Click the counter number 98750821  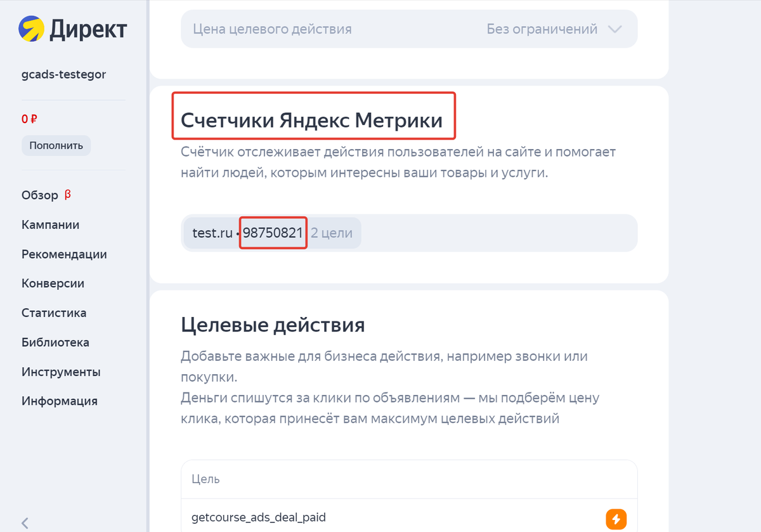(273, 233)
